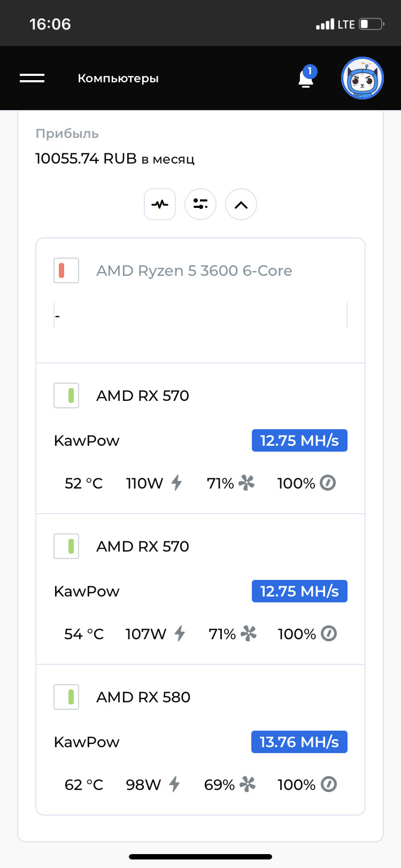Click the AMD Ryzen 5 3600 6-Core name
Image resolution: width=401 pixels, height=868 pixels.
[194, 270]
